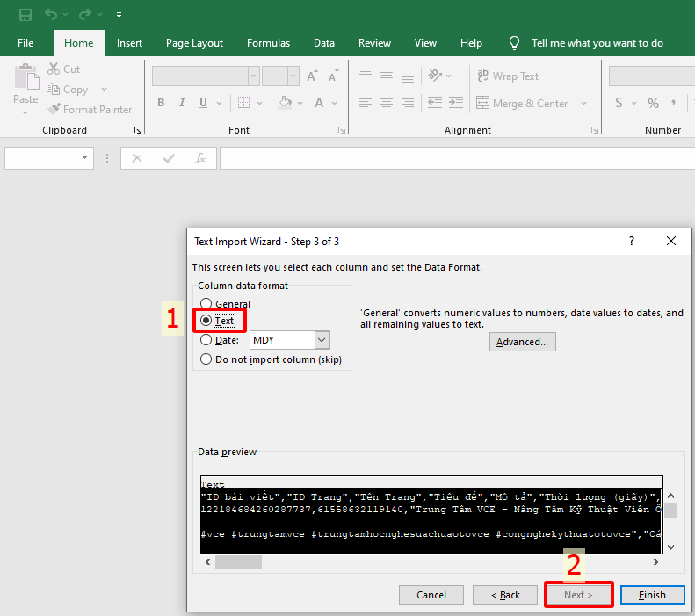The height and width of the screenshot is (616, 695).
Task: Click the wizard Help question mark
Action: pyautogui.click(x=631, y=241)
